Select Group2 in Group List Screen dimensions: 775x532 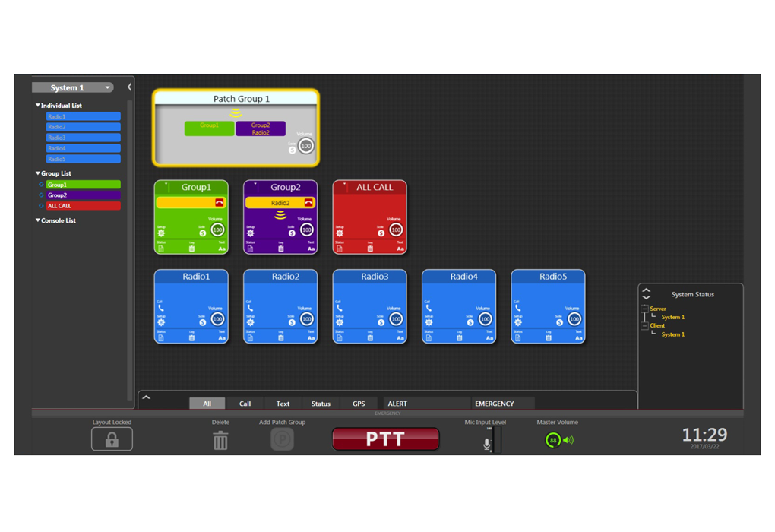point(83,195)
